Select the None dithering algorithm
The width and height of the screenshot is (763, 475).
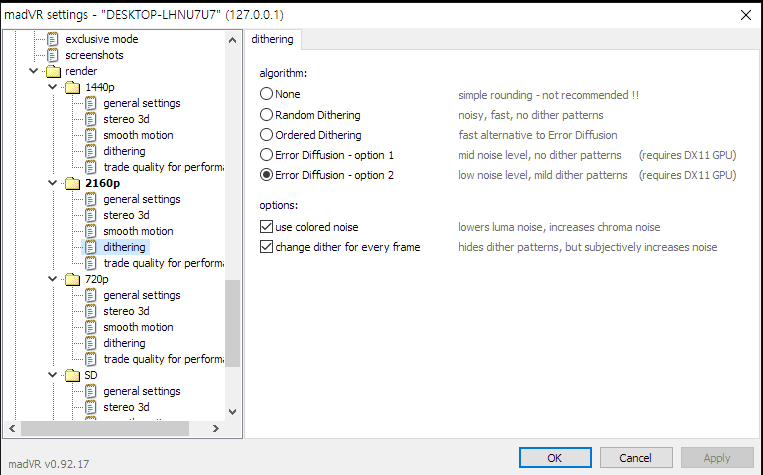point(267,94)
